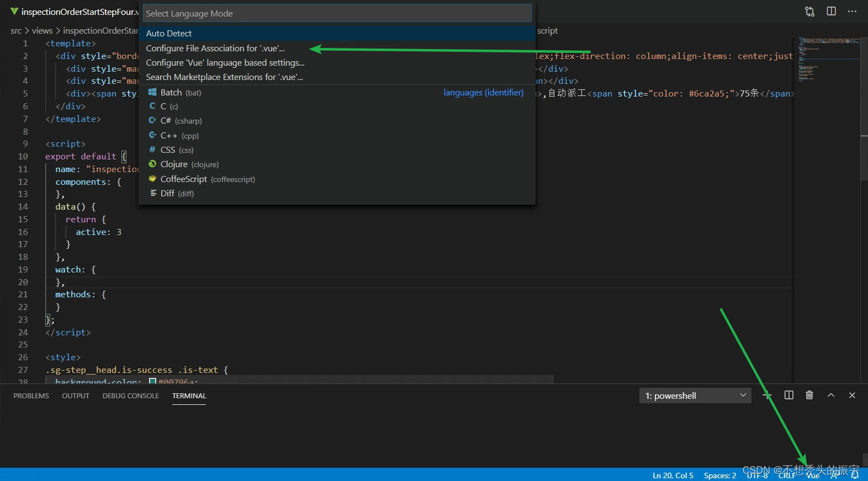
Task: Pick the Diff (diff) language
Action: click(x=337, y=194)
